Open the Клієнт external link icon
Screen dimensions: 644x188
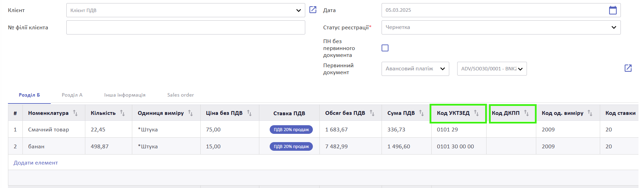pyautogui.click(x=313, y=10)
